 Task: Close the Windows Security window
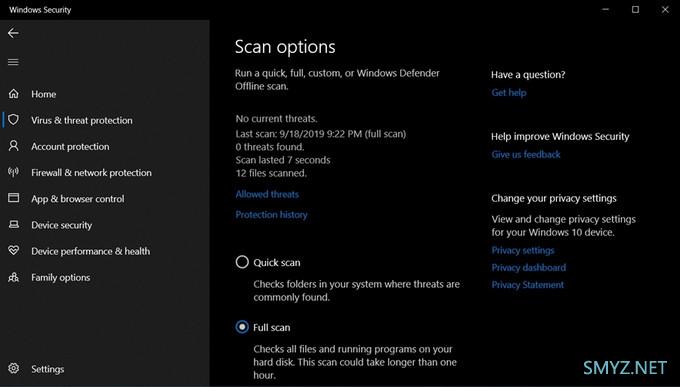665,9
